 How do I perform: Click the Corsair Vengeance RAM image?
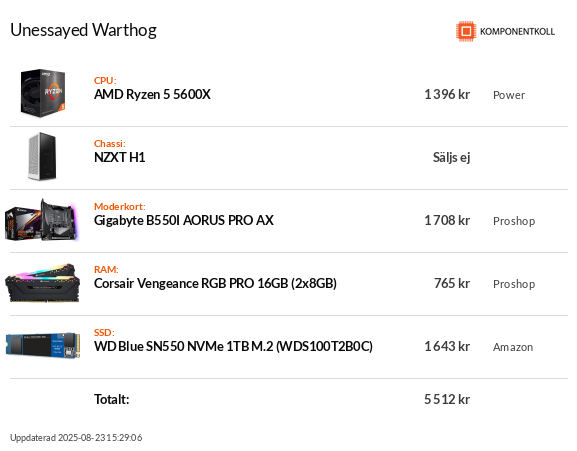click(x=42, y=283)
